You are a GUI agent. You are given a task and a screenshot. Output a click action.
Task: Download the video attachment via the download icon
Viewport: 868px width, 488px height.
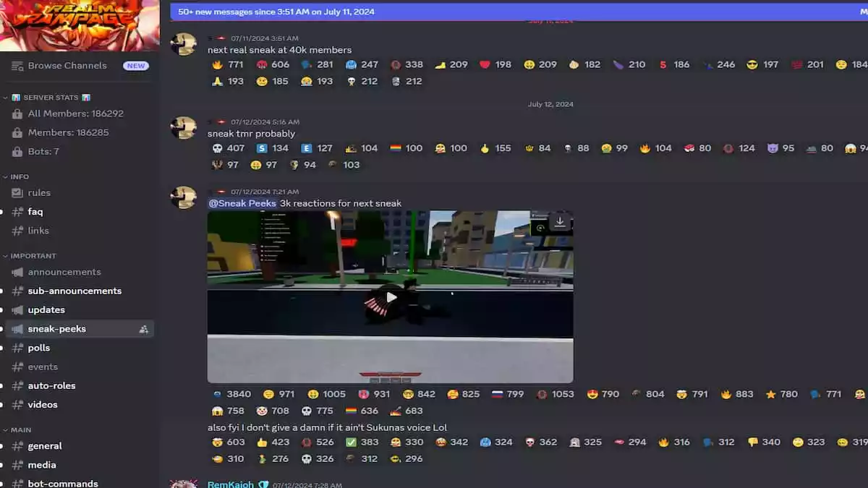[x=560, y=222]
